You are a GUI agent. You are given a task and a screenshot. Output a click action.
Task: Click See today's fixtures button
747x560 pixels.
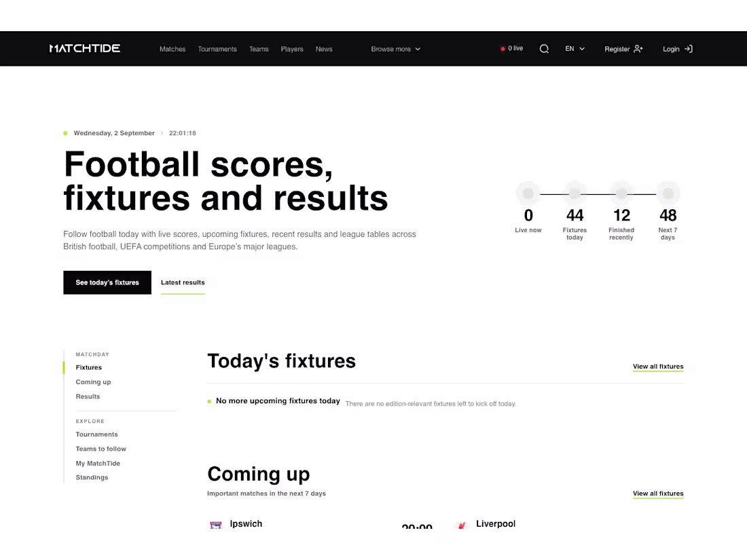click(x=107, y=282)
